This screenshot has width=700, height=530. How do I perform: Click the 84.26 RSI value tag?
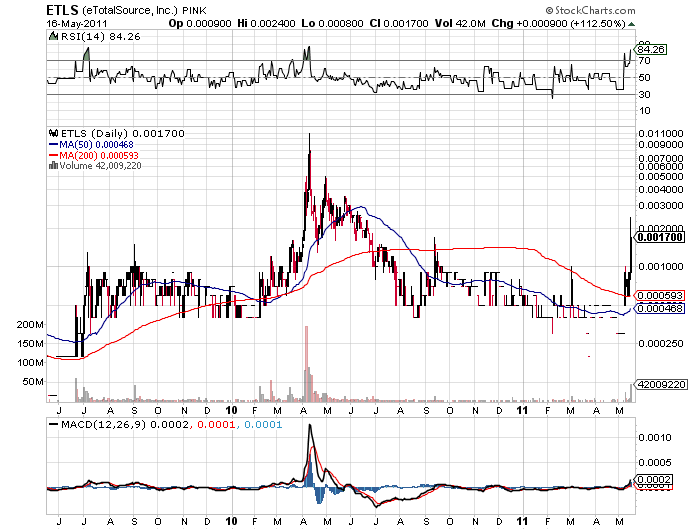pos(651,48)
